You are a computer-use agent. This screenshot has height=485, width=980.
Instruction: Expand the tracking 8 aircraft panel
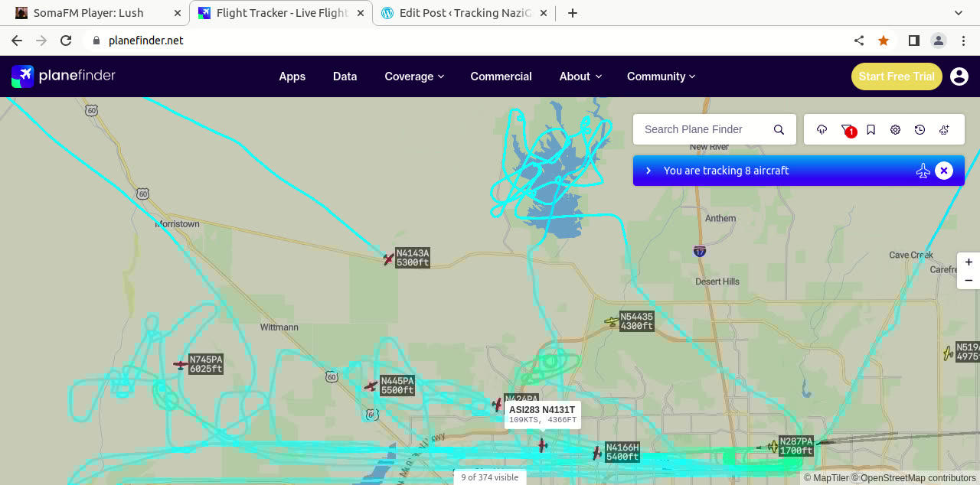(648, 171)
